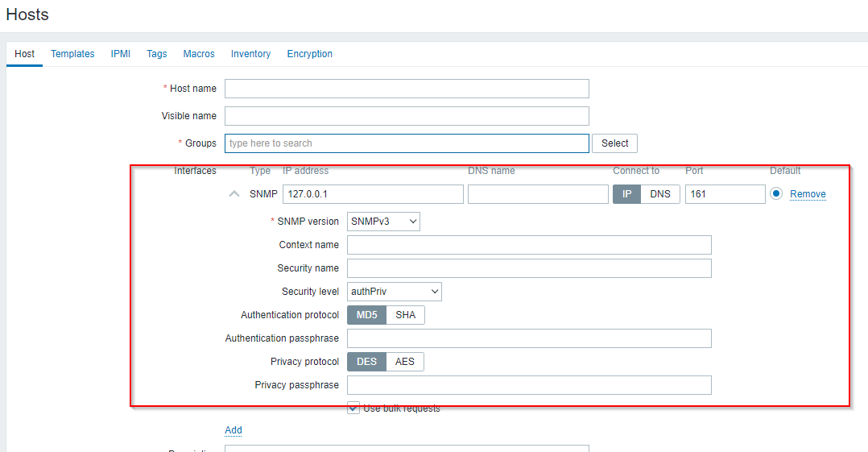Click the Privacy passphrase field

529,385
